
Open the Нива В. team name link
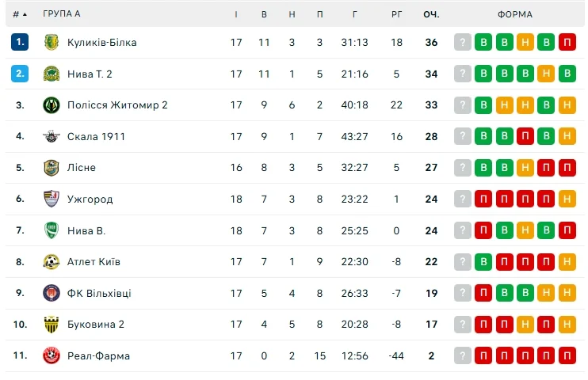pyautogui.click(x=86, y=230)
